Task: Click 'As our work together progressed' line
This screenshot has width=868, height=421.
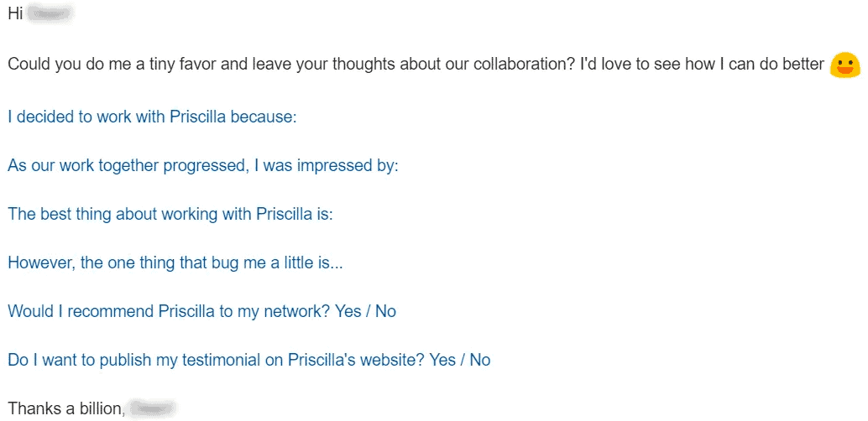Action: pyautogui.click(x=202, y=165)
